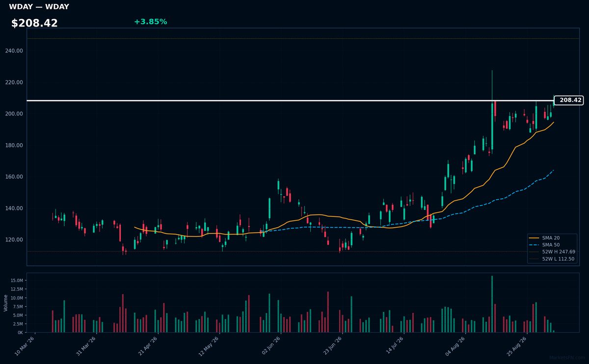Image resolution: width=589 pixels, height=364 pixels.
Task: Click the WDAY — WDAY chart title
Action: pos(39,7)
